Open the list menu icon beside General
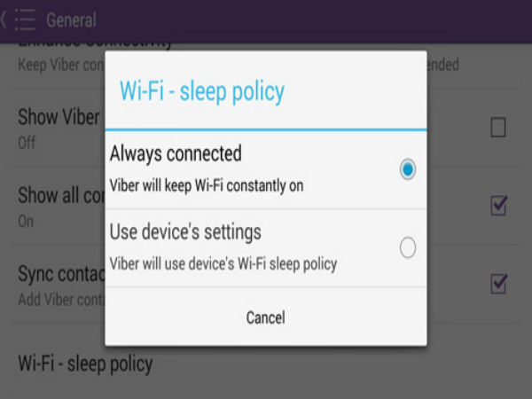The height and width of the screenshot is (399, 532). [25, 20]
